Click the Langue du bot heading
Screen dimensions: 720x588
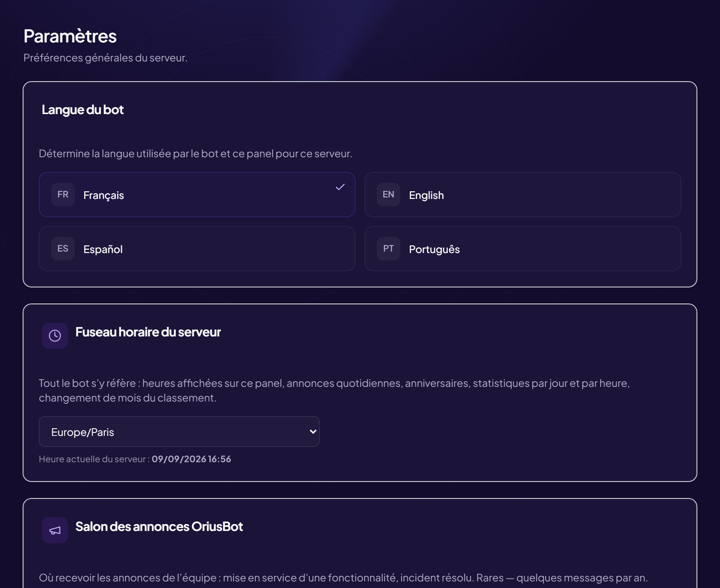83,110
